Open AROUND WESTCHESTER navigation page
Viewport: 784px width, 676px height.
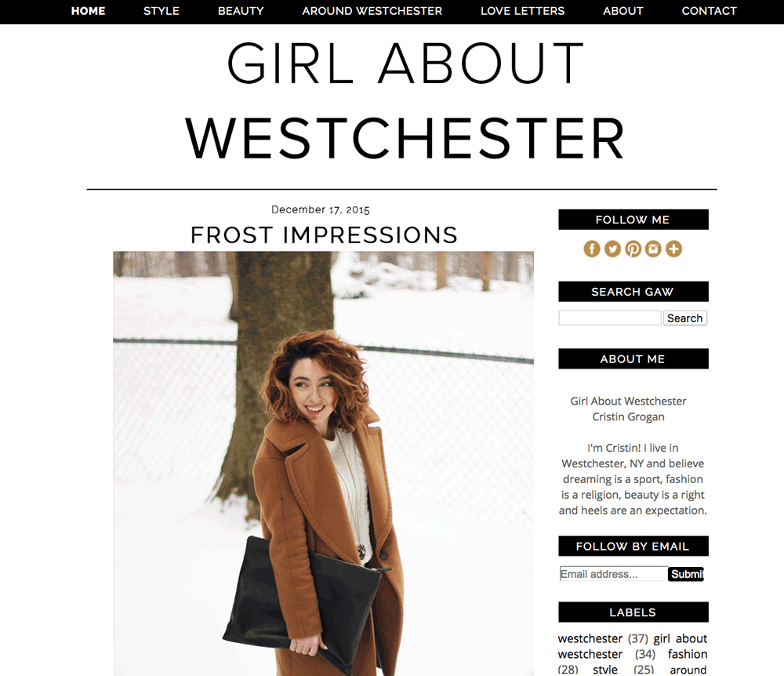372,11
